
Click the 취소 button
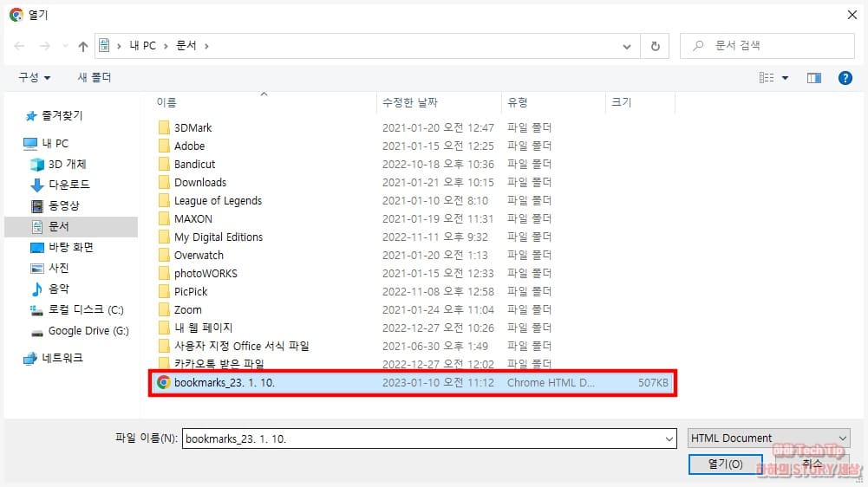tap(813, 464)
